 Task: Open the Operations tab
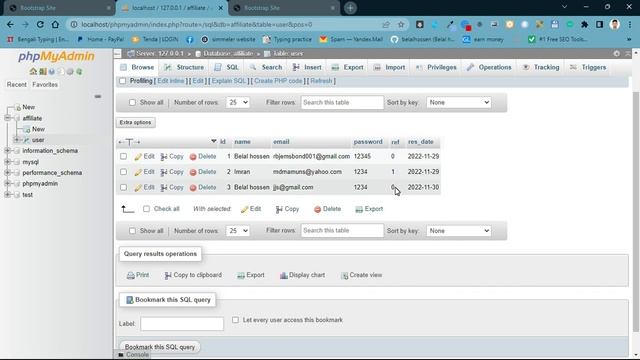(x=489, y=67)
